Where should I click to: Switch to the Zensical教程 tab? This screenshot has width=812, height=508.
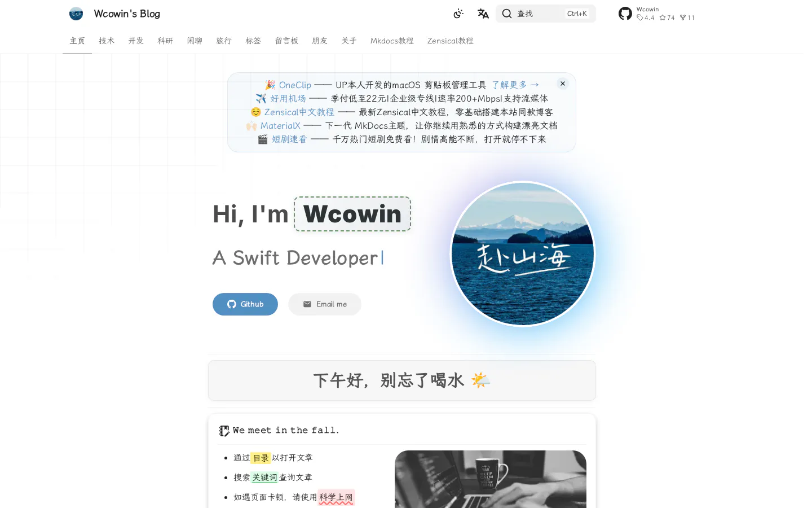tap(450, 41)
